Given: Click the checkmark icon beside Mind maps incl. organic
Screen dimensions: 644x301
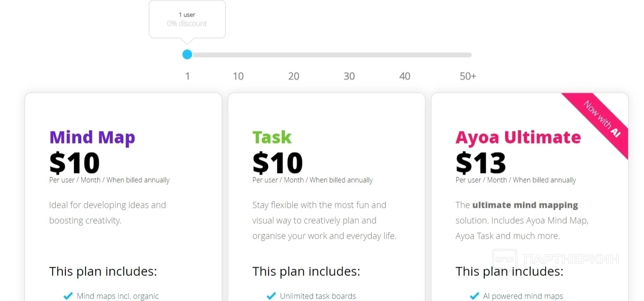Looking at the screenshot, I should click(x=68, y=296).
